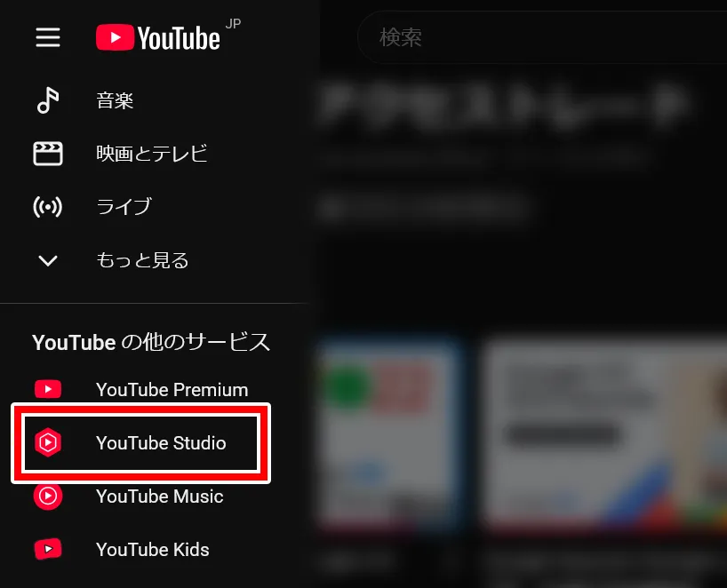Focus the 検索 search field

tap(542, 37)
